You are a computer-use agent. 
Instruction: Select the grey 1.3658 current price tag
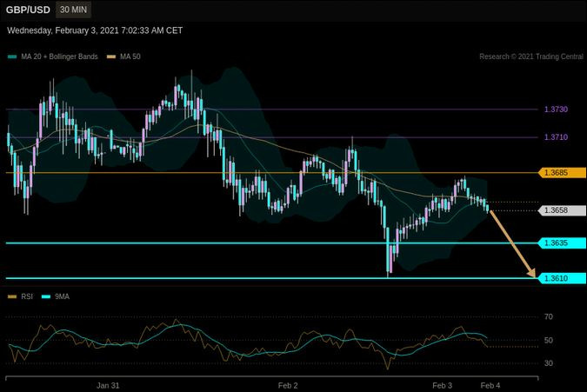[x=562, y=210]
